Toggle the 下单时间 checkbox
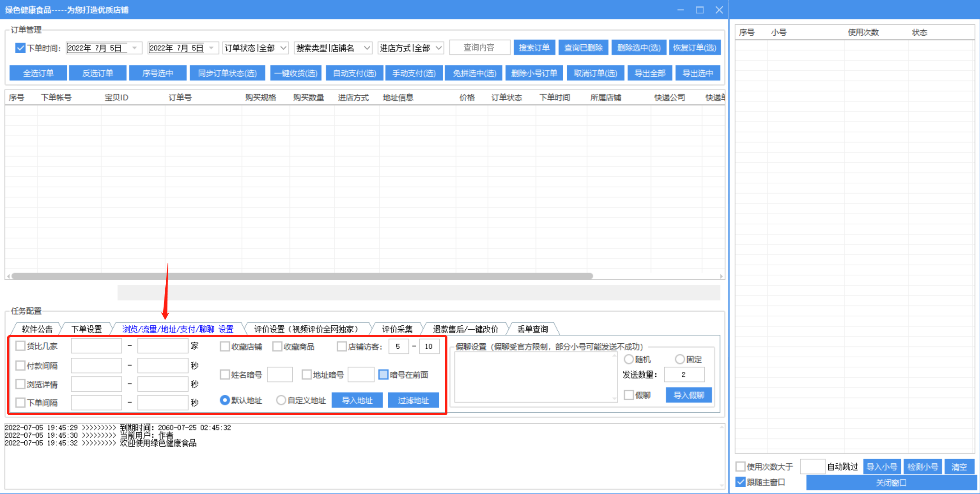 coord(20,48)
